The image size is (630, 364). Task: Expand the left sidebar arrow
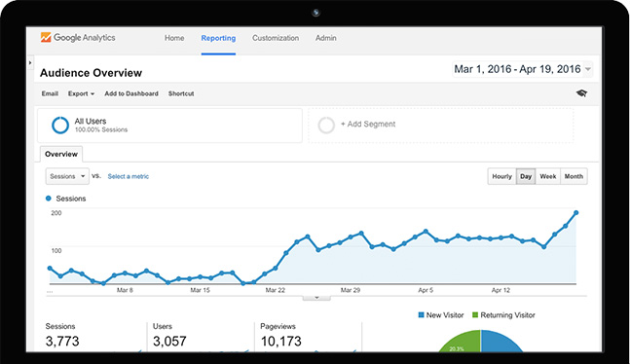coord(30,63)
